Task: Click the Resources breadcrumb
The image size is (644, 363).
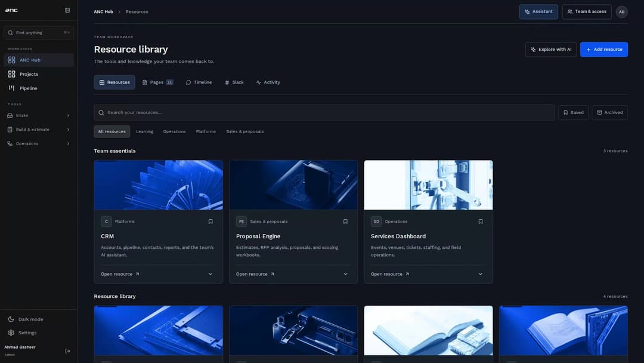Action: (x=137, y=12)
